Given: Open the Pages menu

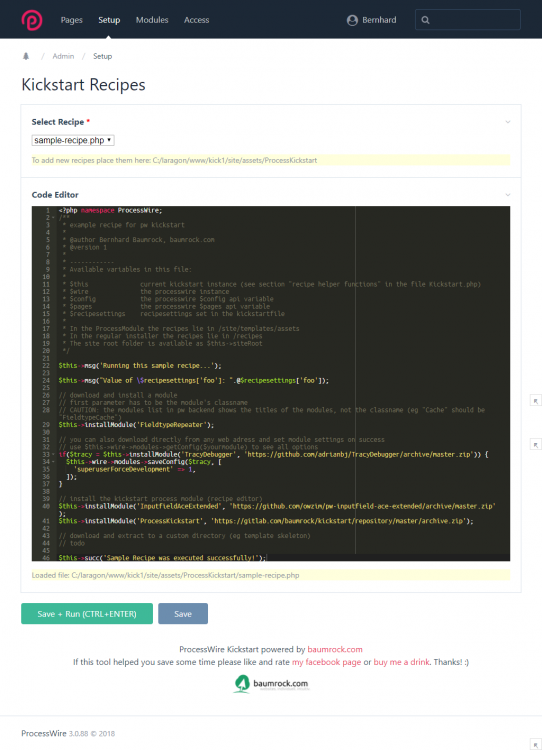Looking at the screenshot, I should pos(71,20).
